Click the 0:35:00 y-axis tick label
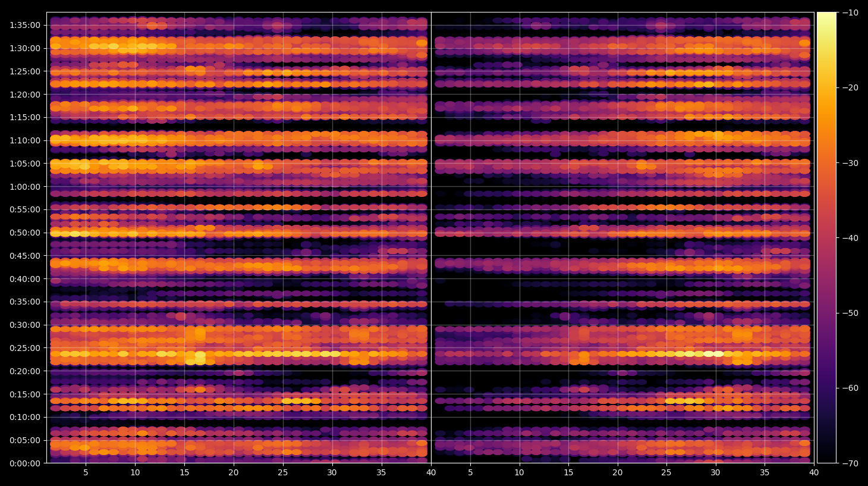868x486 pixels. coord(25,302)
